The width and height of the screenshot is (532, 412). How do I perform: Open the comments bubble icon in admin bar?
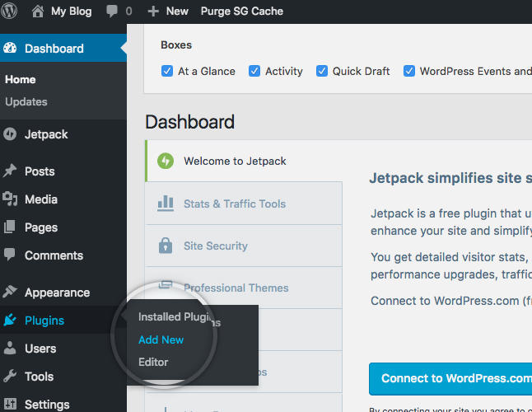[x=111, y=12]
